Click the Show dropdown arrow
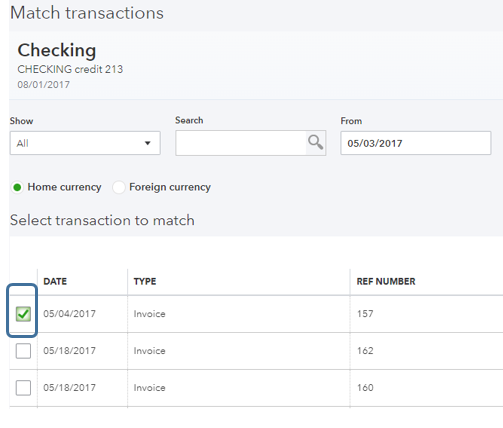Viewport: 503px width, 428px height. [147, 143]
